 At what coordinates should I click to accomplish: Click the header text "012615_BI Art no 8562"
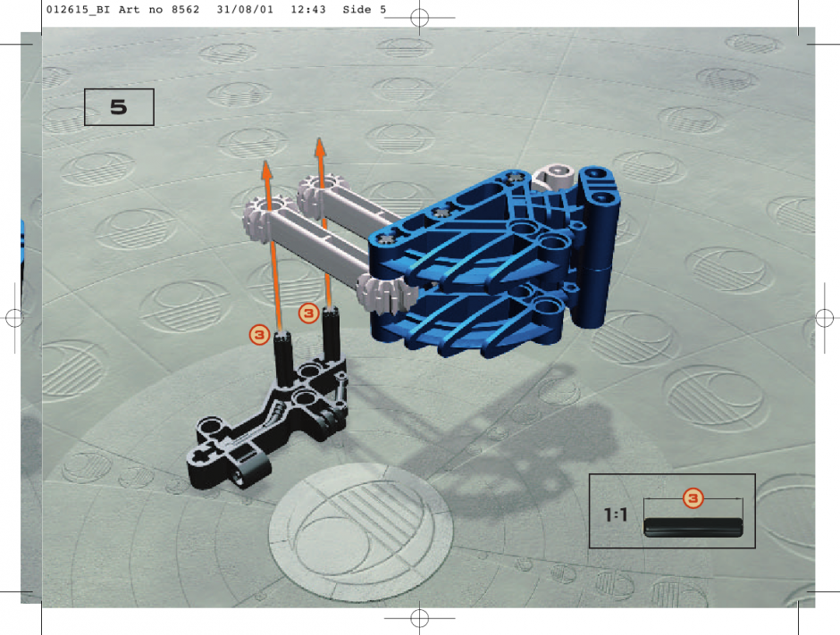point(122,10)
